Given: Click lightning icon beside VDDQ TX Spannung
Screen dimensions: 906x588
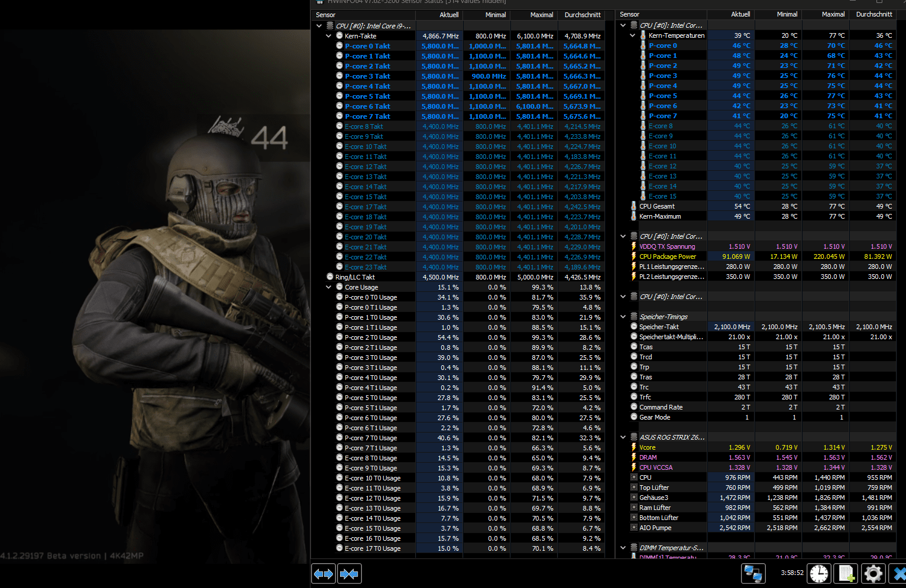Looking at the screenshot, I should [x=634, y=246].
